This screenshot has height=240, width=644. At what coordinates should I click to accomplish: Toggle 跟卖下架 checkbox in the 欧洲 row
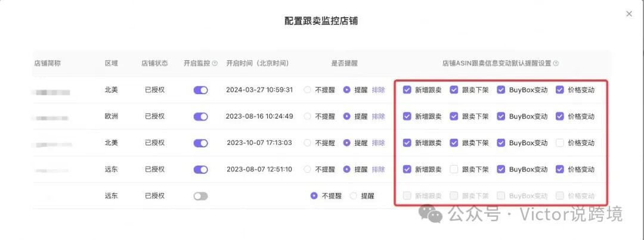coord(454,117)
